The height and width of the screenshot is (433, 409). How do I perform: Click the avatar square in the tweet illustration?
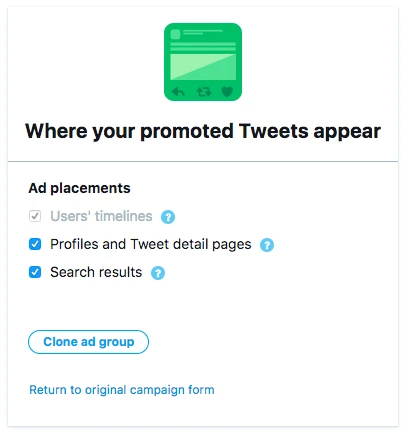[175, 34]
